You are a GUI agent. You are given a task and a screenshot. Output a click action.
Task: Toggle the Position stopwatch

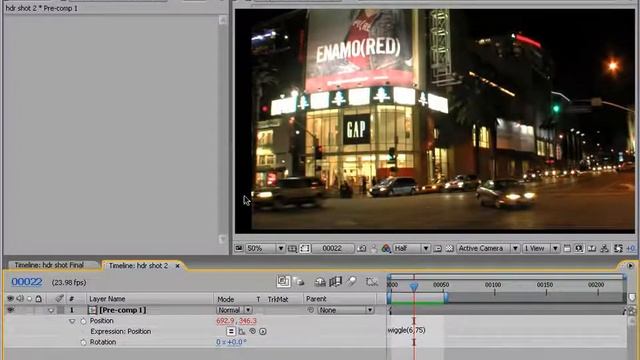click(x=83, y=321)
